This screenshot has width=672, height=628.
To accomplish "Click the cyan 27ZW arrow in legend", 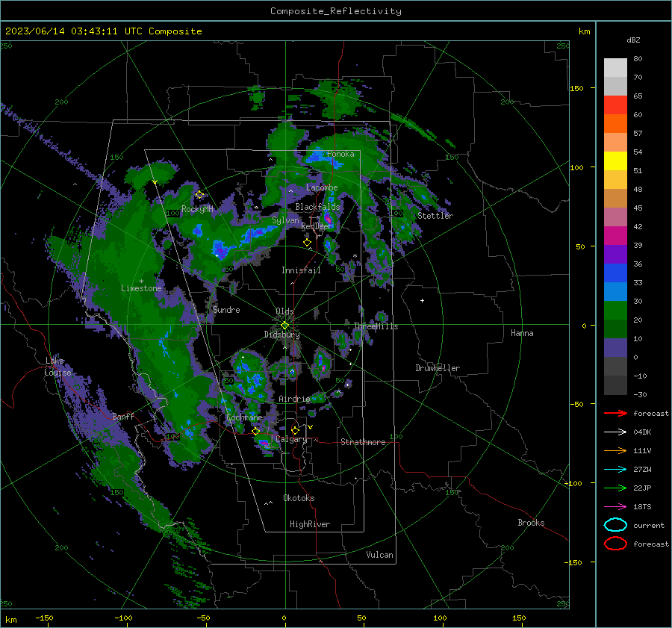I will point(615,470).
